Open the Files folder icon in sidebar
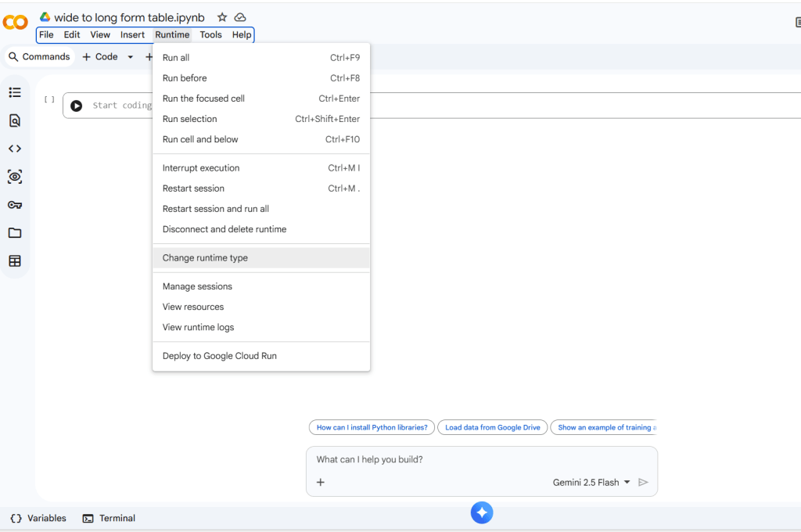 tap(15, 233)
